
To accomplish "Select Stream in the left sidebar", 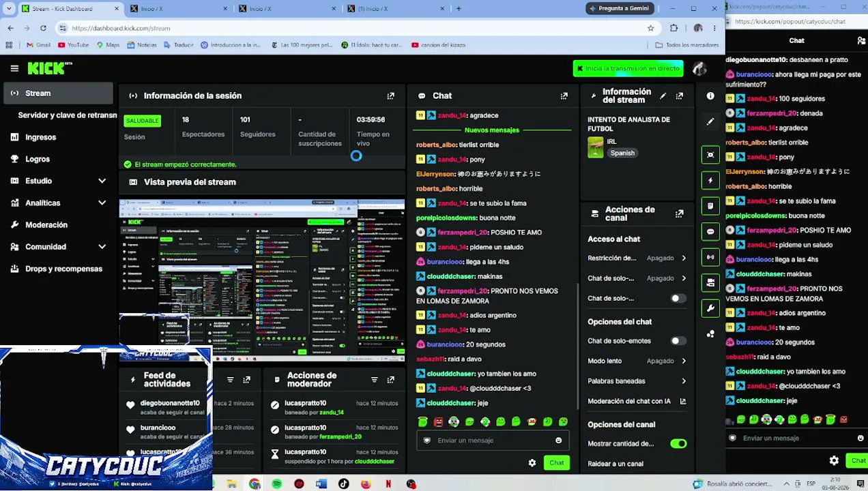I will [58, 93].
